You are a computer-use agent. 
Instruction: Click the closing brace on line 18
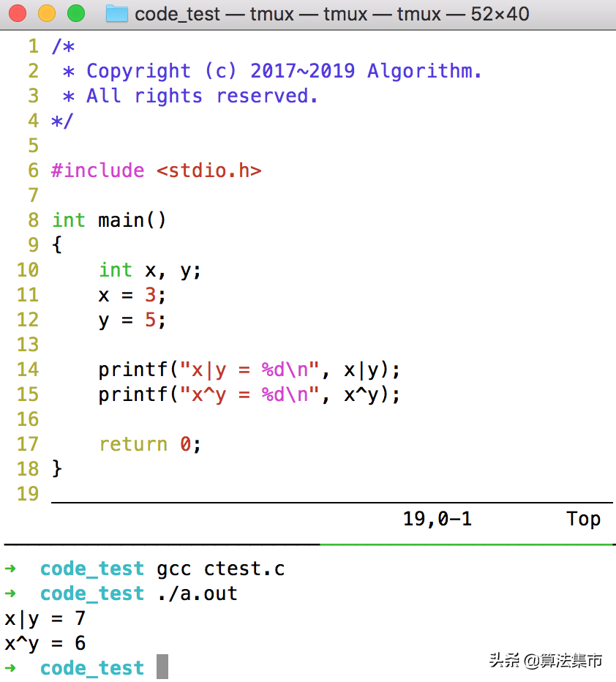[x=57, y=469]
